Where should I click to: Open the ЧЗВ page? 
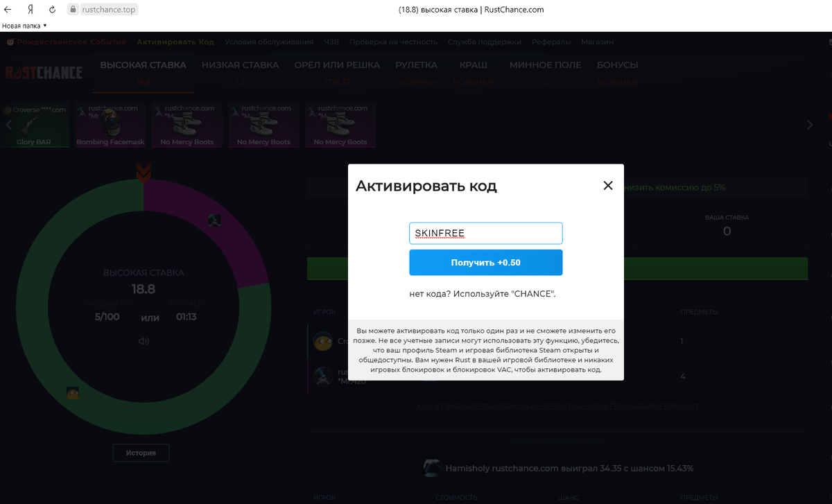331,42
